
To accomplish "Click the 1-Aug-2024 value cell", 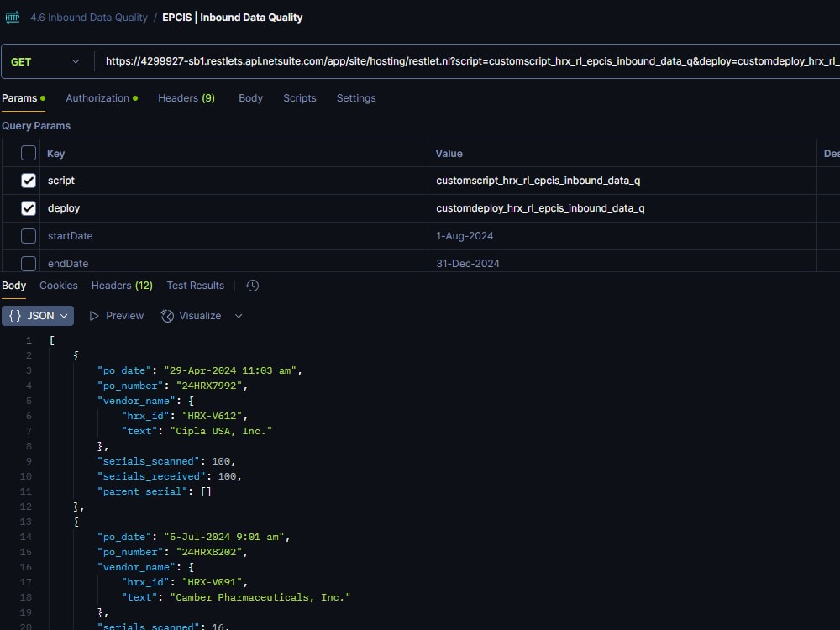I will coord(622,236).
